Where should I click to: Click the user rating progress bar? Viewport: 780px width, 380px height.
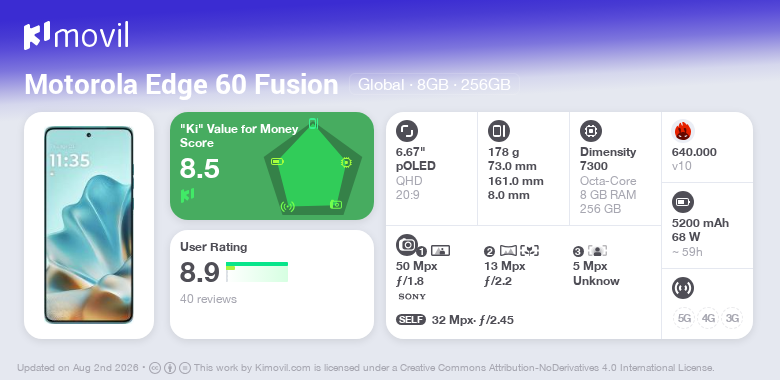[257, 272]
